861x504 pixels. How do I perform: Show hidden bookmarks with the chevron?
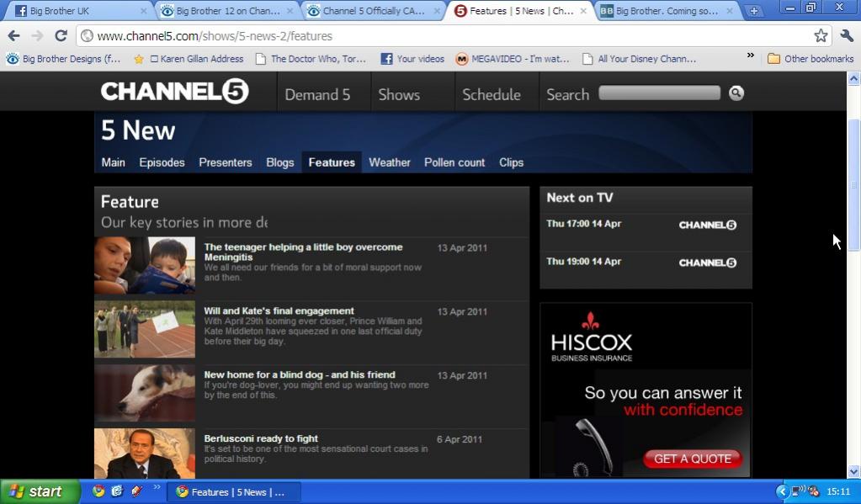[x=751, y=56]
